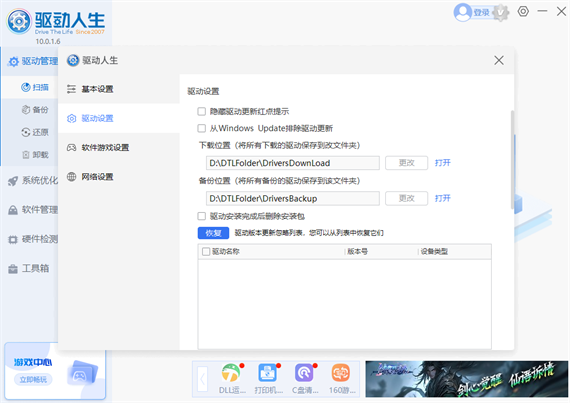Open the user avatar login icon
The image size is (570, 403).
click(462, 13)
